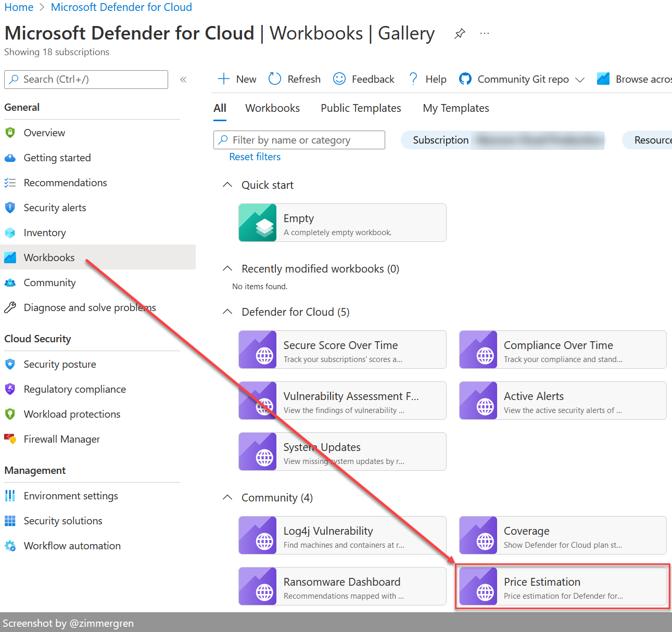Open the Log4j Vulnerability workbook
Screen dimensions: 672x632
(343, 535)
